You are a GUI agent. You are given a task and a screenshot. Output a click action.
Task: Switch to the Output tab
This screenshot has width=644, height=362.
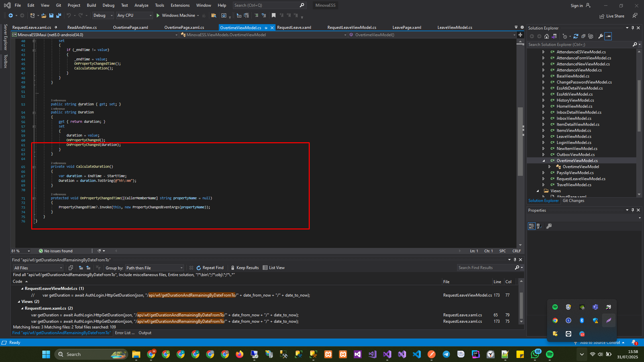point(145,333)
